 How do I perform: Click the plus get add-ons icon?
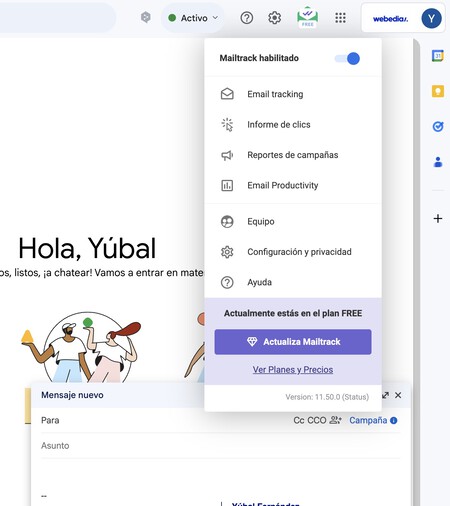tap(438, 219)
